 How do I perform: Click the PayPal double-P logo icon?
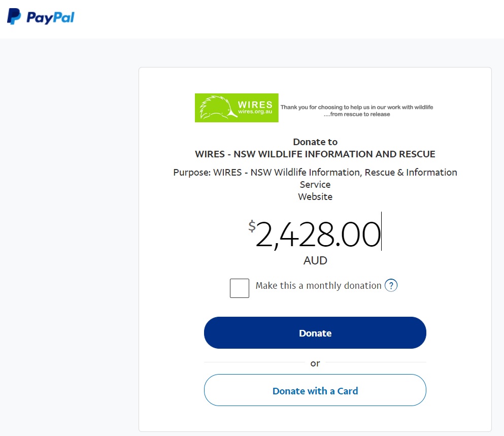(x=14, y=17)
